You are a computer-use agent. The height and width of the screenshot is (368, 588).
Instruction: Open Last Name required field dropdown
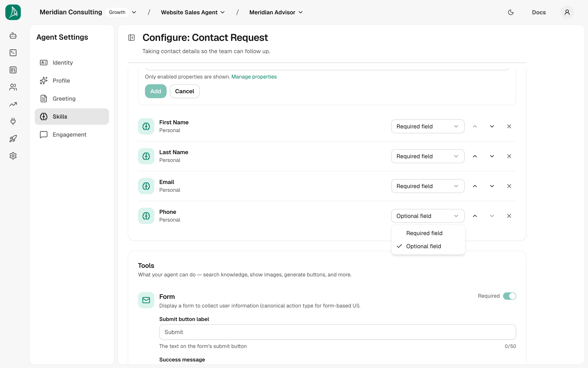pyautogui.click(x=428, y=156)
